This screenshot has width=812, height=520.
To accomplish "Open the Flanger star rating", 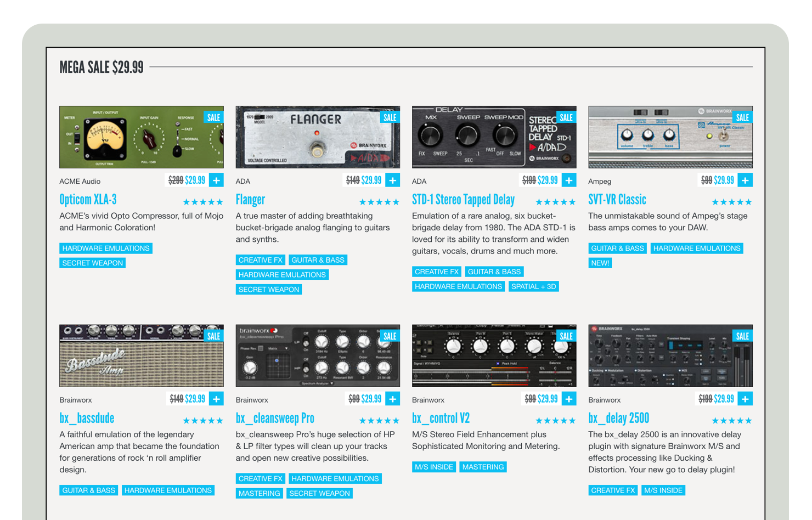I will 379,202.
